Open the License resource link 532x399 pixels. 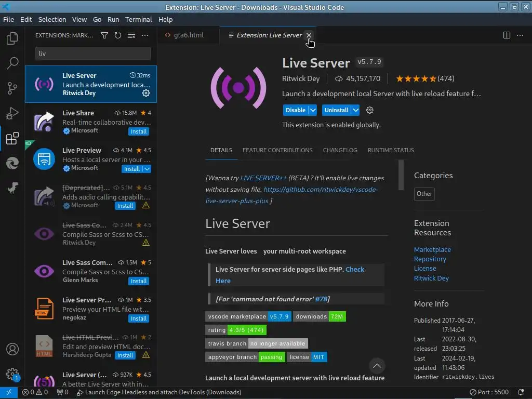(x=425, y=269)
